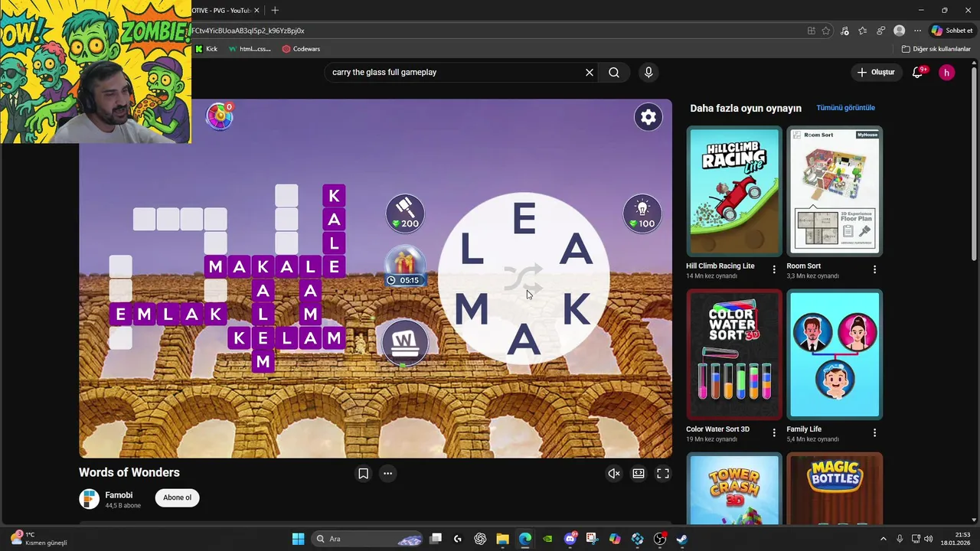
Task: Open Discord from the taskbar
Action: click(x=570, y=539)
